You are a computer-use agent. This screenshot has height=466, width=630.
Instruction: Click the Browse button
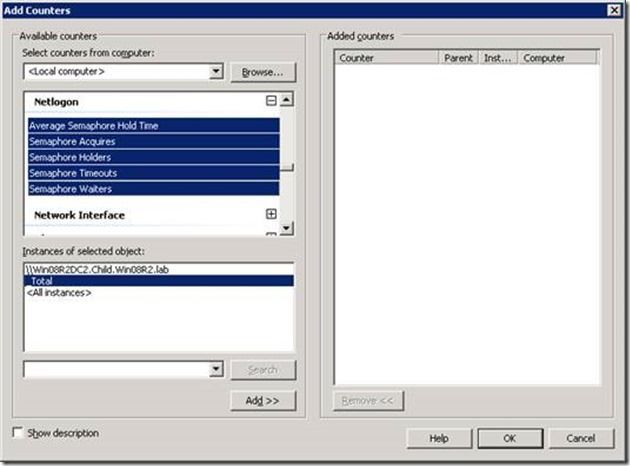(263, 72)
